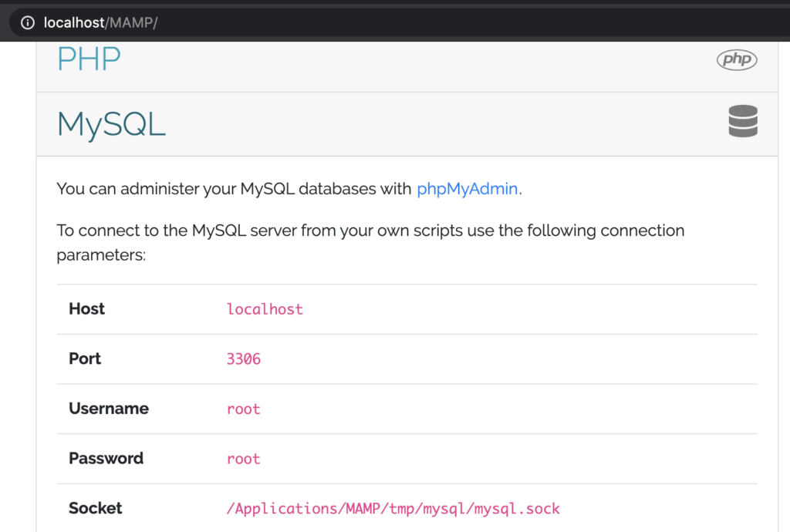Click the Port row label

85,359
